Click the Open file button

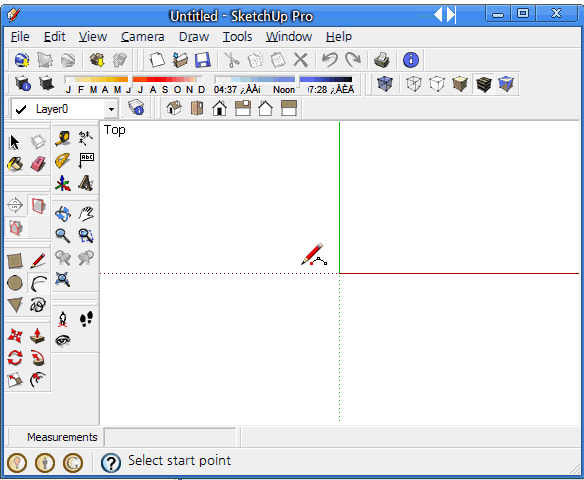pyautogui.click(x=180, y=60)
